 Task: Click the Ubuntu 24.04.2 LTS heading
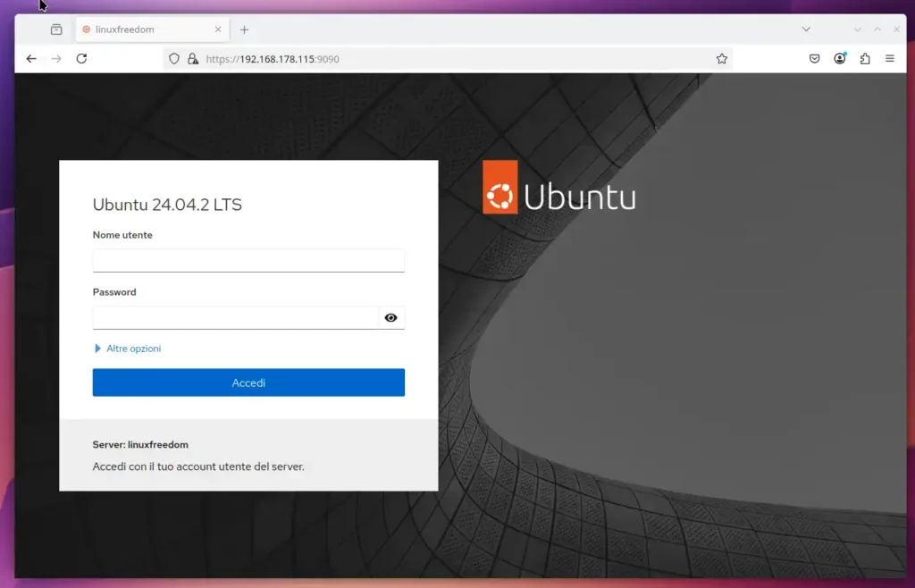tap(167, 204)
